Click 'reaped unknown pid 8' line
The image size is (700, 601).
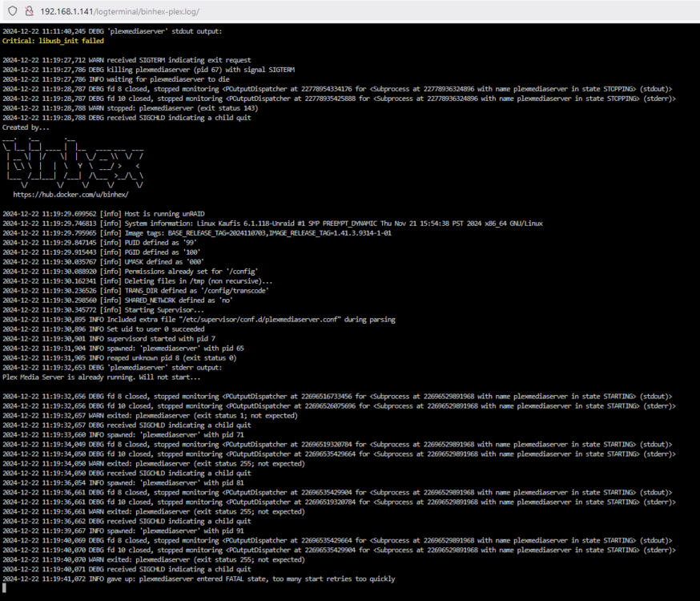pos(119,358)
